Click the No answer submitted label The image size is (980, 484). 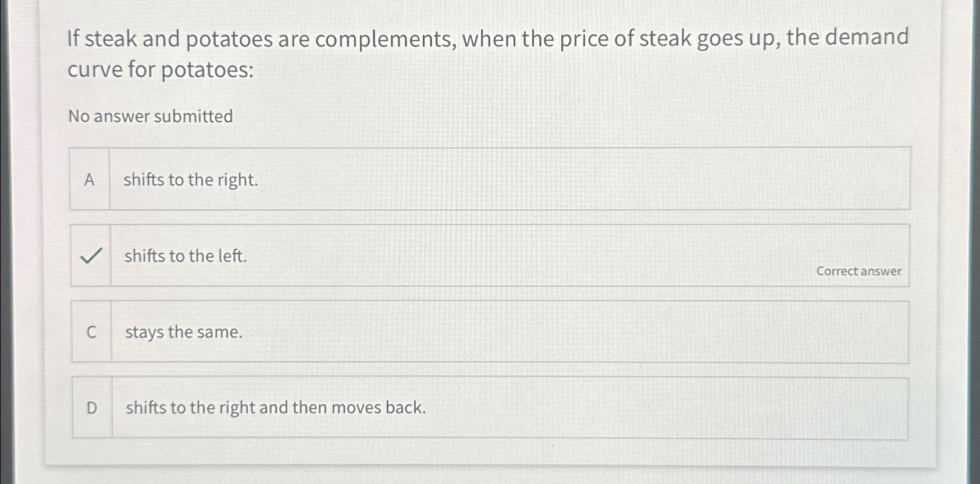tap(150, 116)
